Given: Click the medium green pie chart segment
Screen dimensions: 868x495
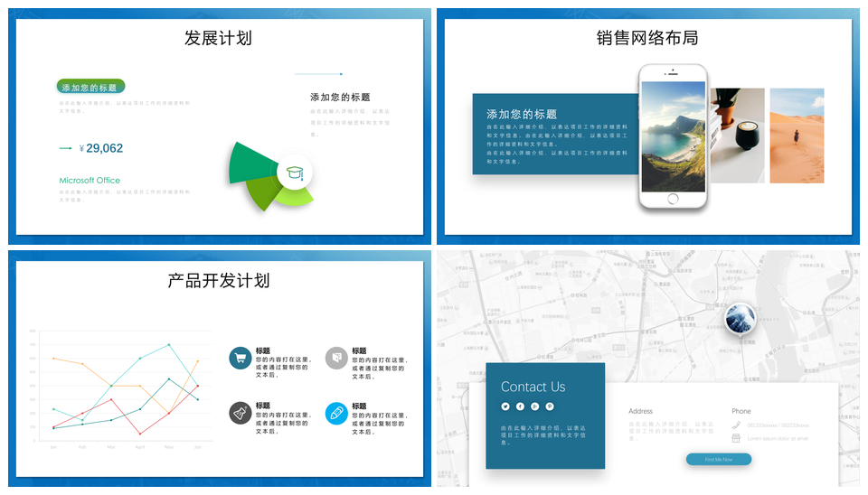Looking at the screenshot, I should coord(264,193).
